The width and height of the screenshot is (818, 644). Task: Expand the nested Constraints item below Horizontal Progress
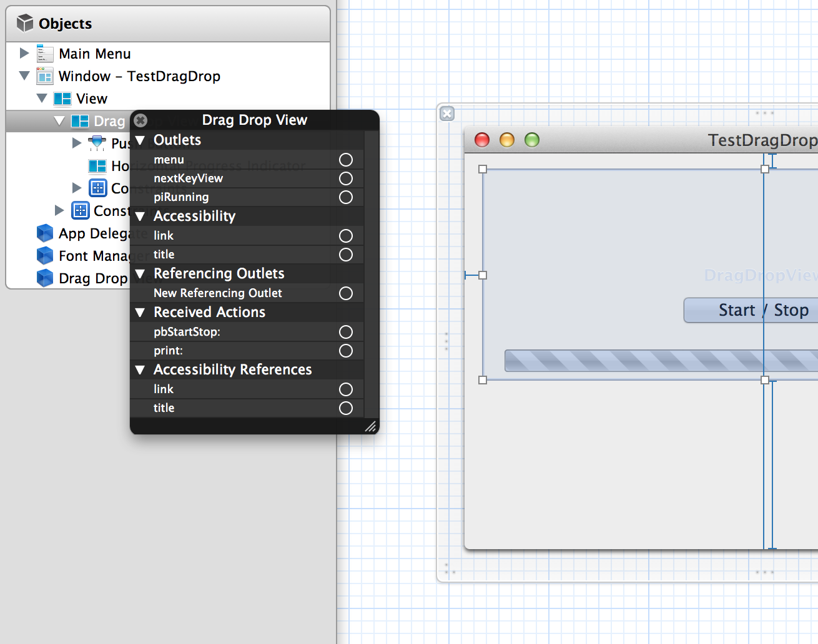click(77, 188)
